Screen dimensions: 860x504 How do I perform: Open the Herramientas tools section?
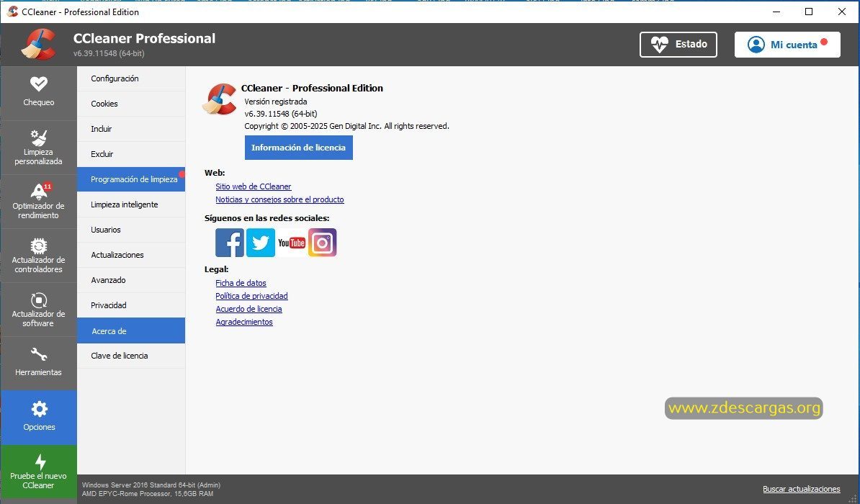tap(38, 363)
